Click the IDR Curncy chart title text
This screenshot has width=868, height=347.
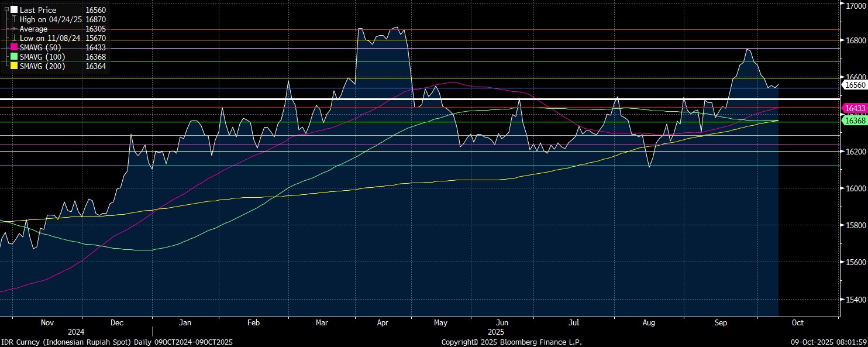(117, 342)
